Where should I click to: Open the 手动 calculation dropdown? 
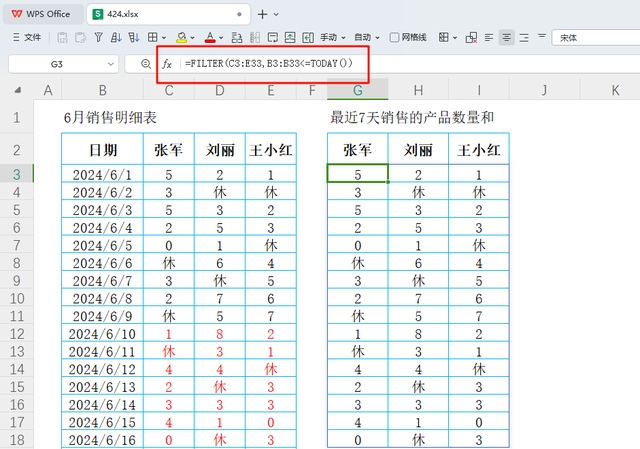pyautogui.click(x=333, y=38)
